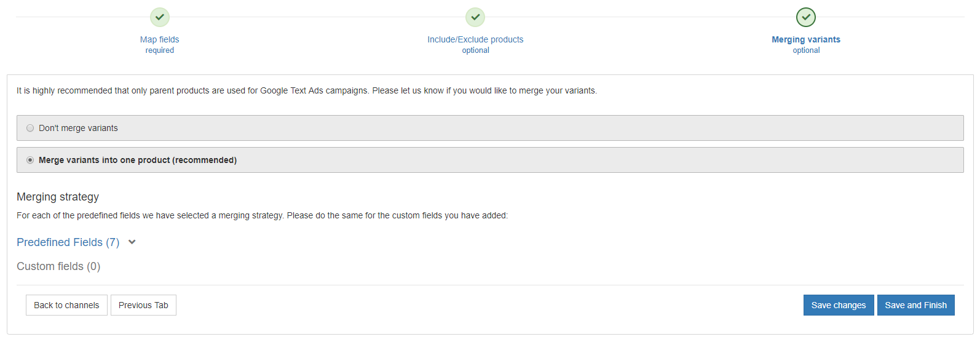Viewport: 980px width, 342px height.
Task: Select the Don't merge variants radio button
Action: 30,128
